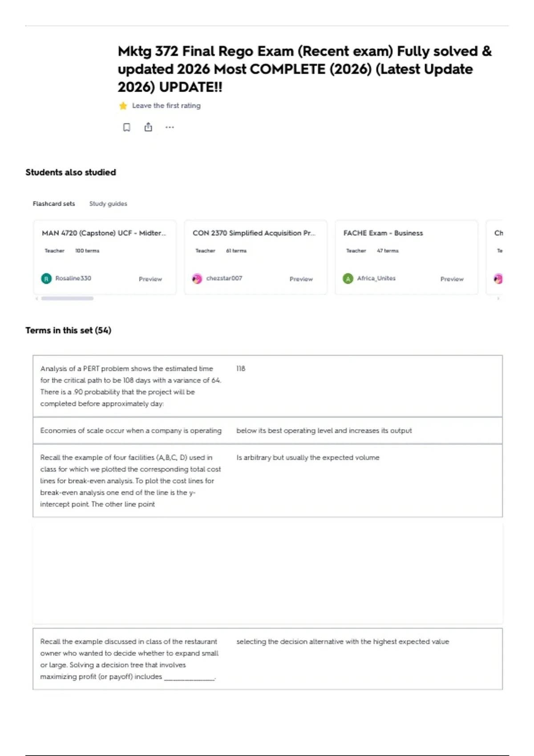Image resolution: width=534 pixels, height=756 pixels.
Task: Click the carousel right arrow
Action: [498, 298]
